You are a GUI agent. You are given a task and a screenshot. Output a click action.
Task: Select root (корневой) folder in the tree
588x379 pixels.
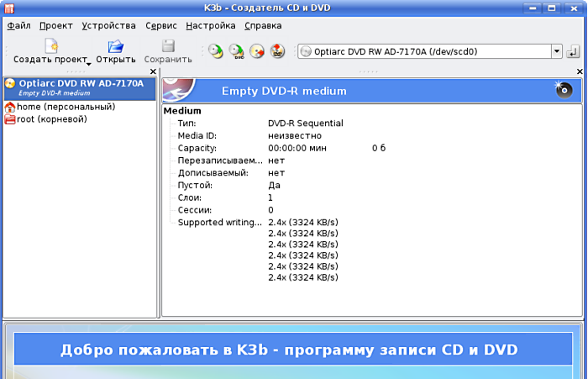[x=45, y=119]
